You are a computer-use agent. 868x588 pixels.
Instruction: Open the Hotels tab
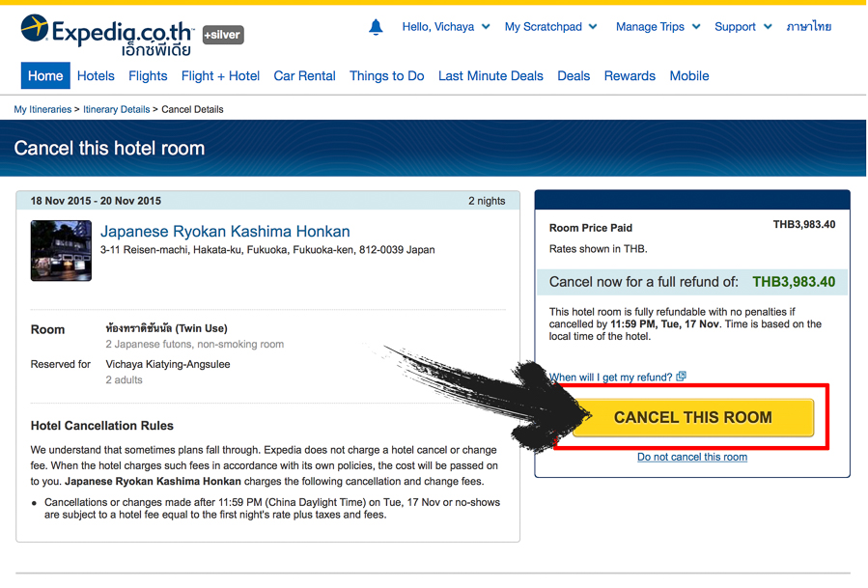(96, 76)
